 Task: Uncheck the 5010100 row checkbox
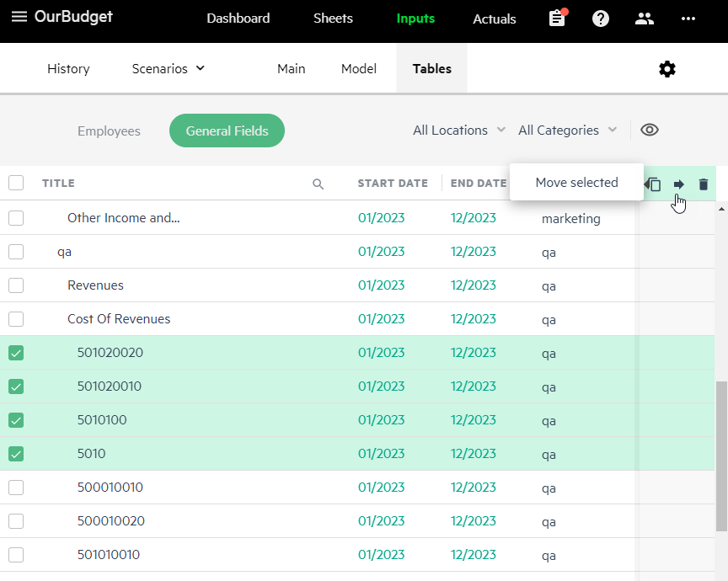coord(16,420)
